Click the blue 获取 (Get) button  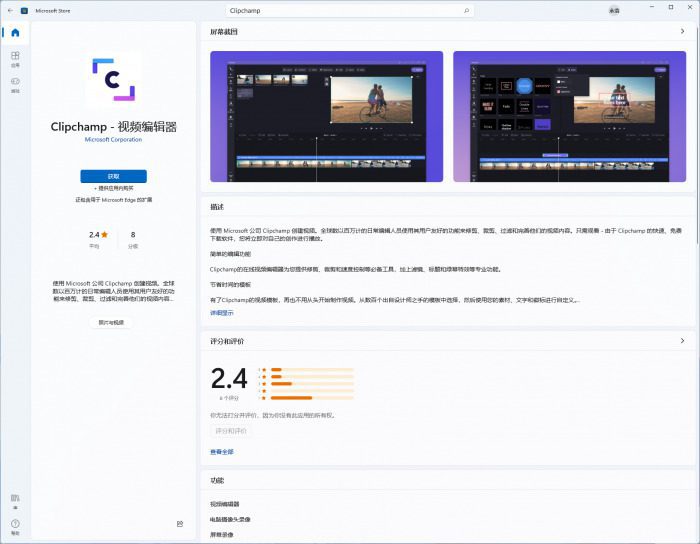113,176
